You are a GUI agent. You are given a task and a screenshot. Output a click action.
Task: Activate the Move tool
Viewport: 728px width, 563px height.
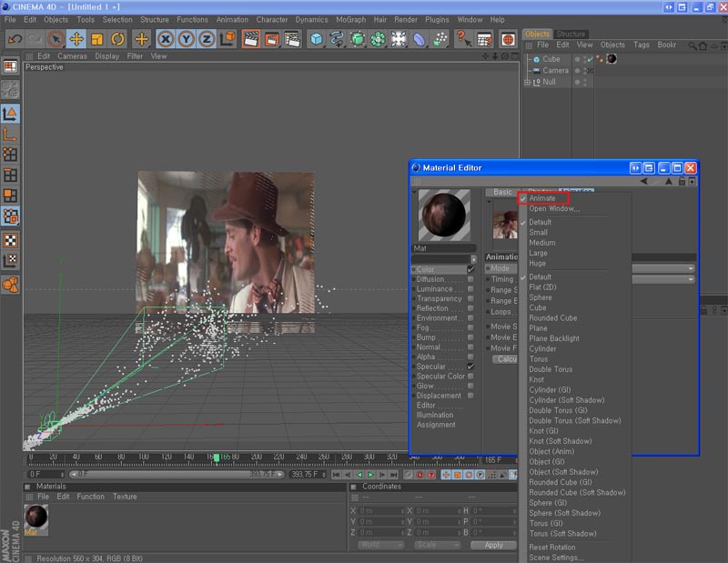(76, 39)
